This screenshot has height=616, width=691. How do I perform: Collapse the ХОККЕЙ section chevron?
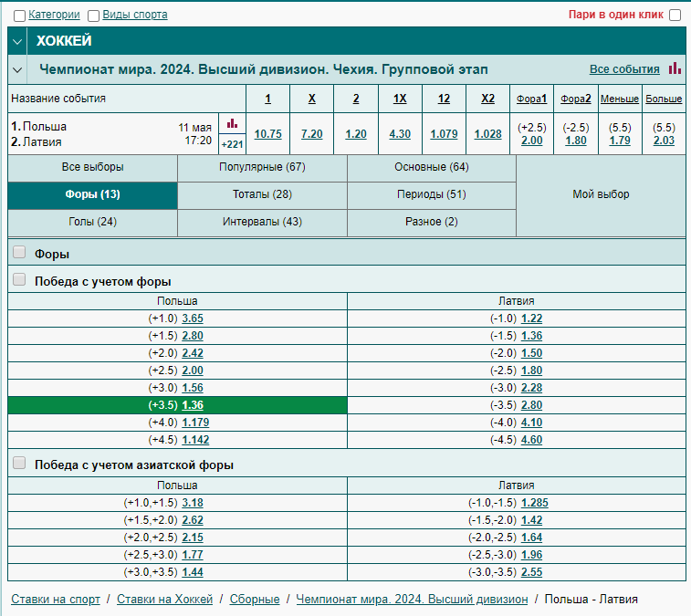pyautogui.click(x=17, y=41)
